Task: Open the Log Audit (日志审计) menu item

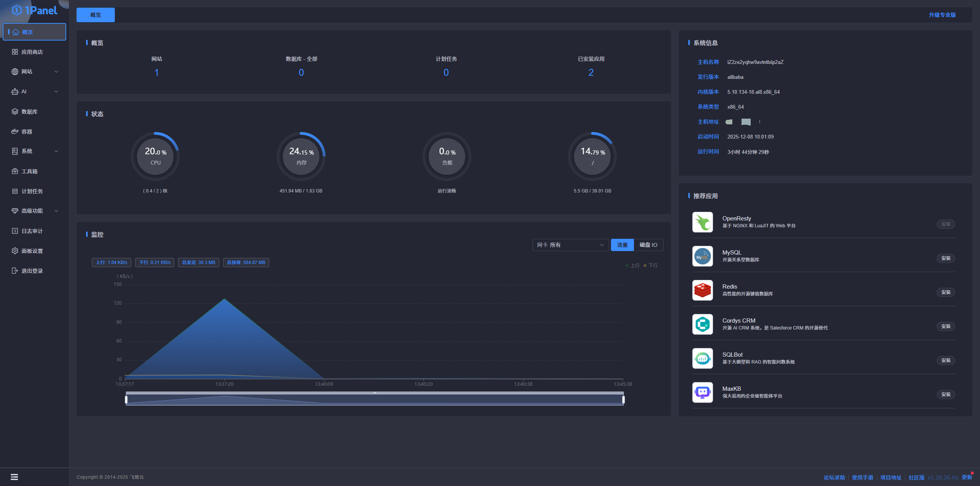Action: (32, 231)
